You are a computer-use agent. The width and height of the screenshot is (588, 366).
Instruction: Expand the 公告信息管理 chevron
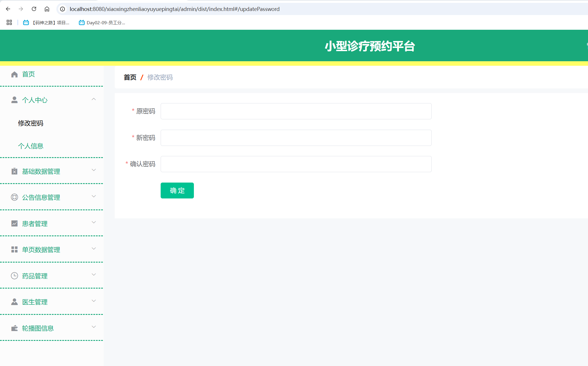[94, 196]
